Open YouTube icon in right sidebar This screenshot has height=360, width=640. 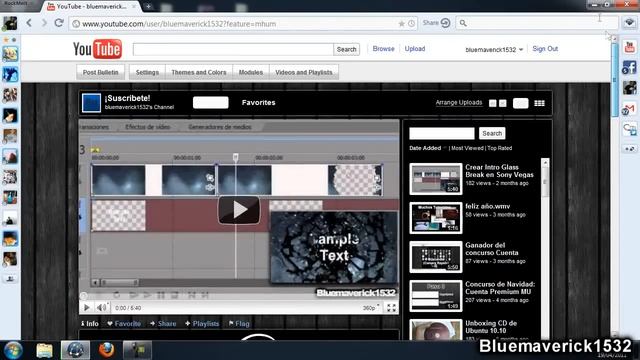[629, 47]
